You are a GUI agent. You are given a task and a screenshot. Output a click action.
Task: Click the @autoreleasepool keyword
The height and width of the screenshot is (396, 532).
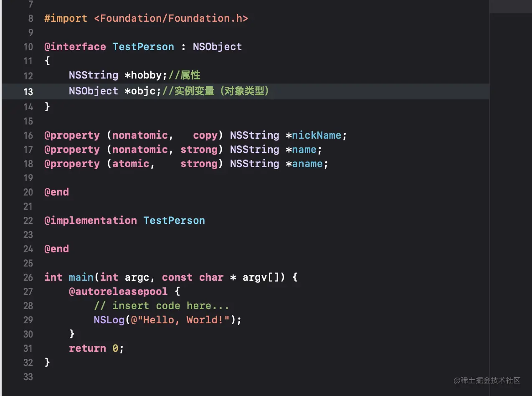[118, 292]
